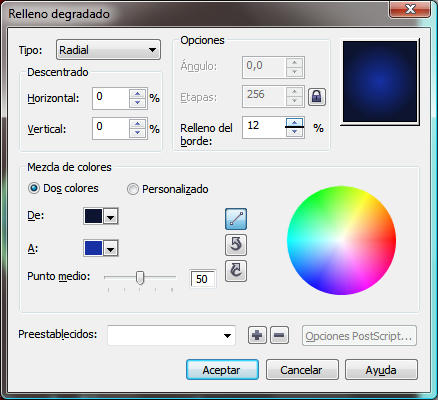Click the Punto medio slider handle
The height and width of the screenshot is (400, 438).
pos(140,278)
